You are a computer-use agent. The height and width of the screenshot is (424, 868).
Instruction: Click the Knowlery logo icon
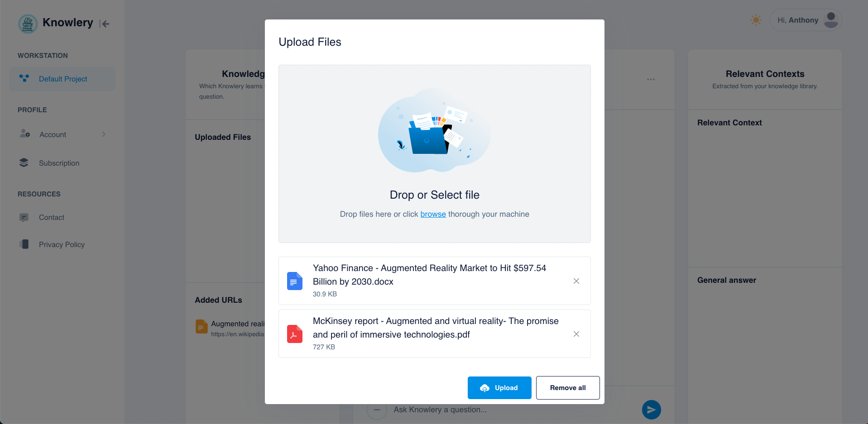point(28,24)
